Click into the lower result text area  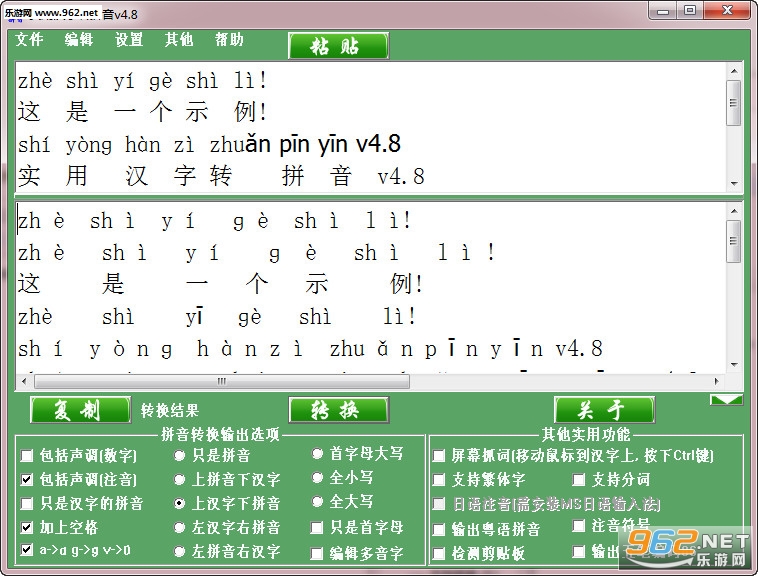click(x=371, y=288)
